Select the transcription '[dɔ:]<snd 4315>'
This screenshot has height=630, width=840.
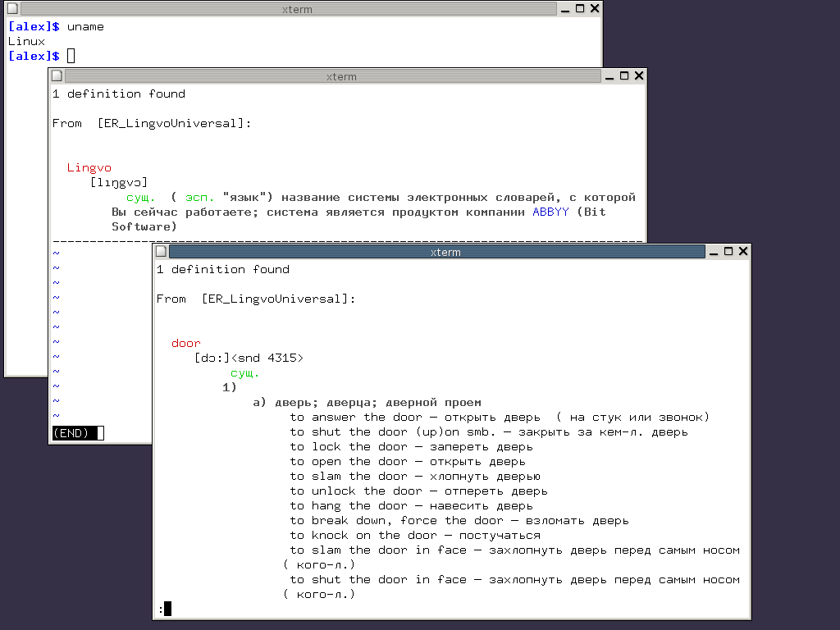[x=249, y=358]
